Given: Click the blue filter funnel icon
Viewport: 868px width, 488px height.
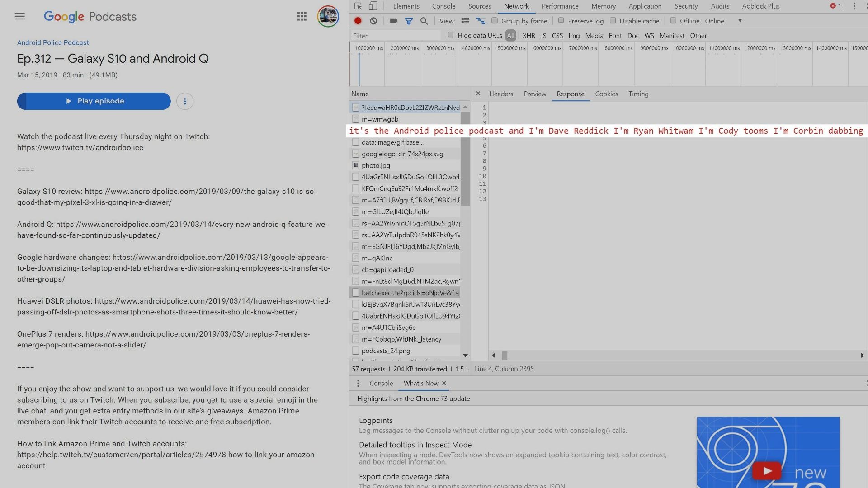Looking at the screenshot, I should pos(409,21).
